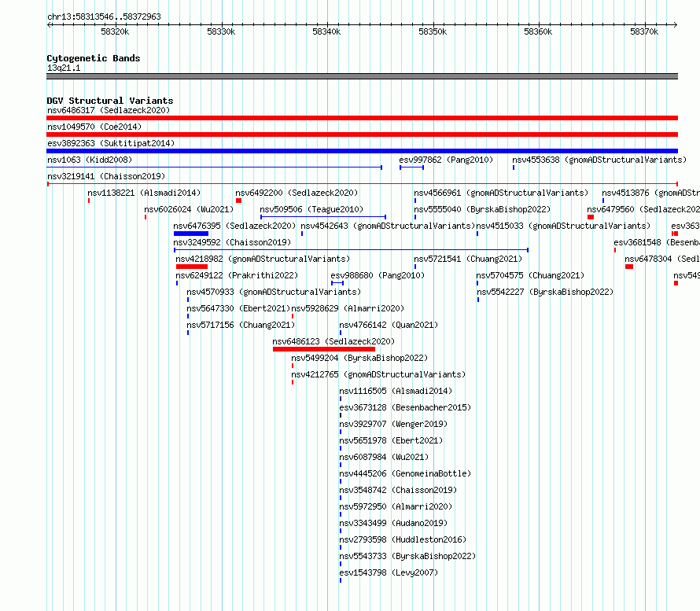
Task: Open nsv4553638 gnomAD variant label
Action: [x=599, y=160]
